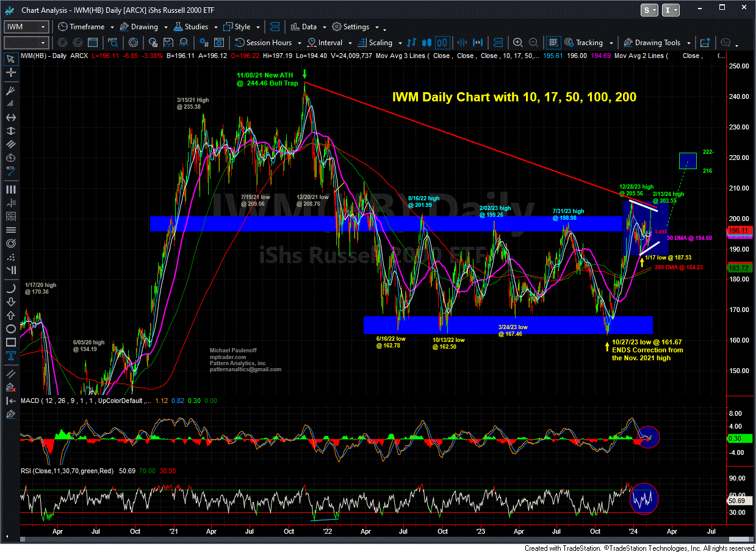Select the time cycle clock tool
This screenshot has width=756, height=552.
10,158
